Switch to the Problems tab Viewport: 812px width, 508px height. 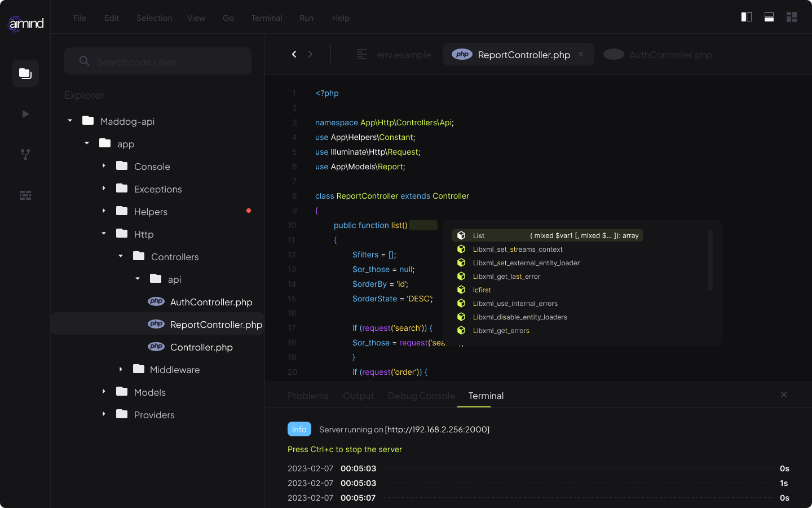pyautogui.click(x=308, y=396)
